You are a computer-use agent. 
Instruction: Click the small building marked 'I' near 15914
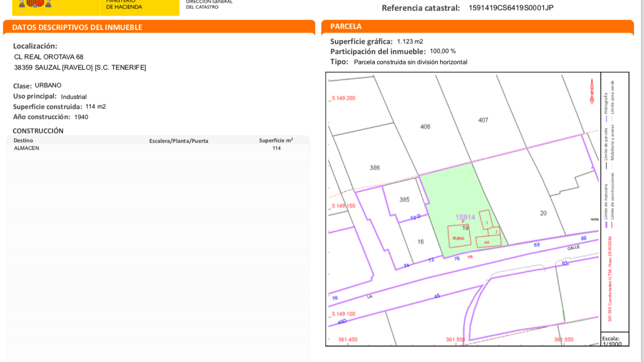[x=486, y=220]
